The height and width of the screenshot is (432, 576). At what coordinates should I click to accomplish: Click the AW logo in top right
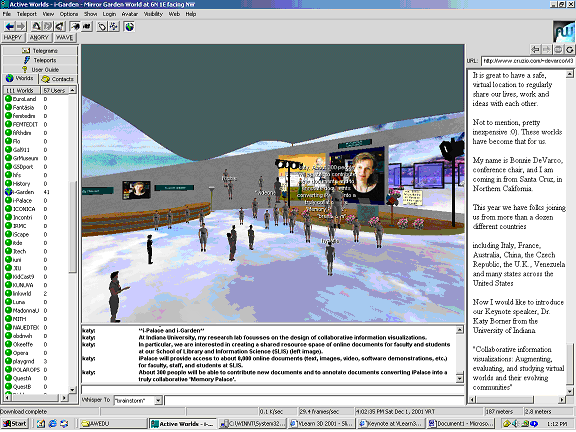[x=564, y=32]
